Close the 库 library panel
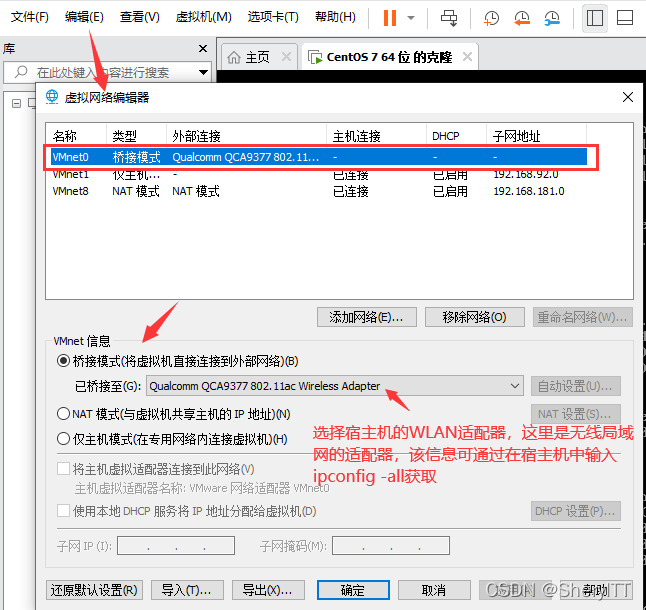 click(x=203, y=49)
